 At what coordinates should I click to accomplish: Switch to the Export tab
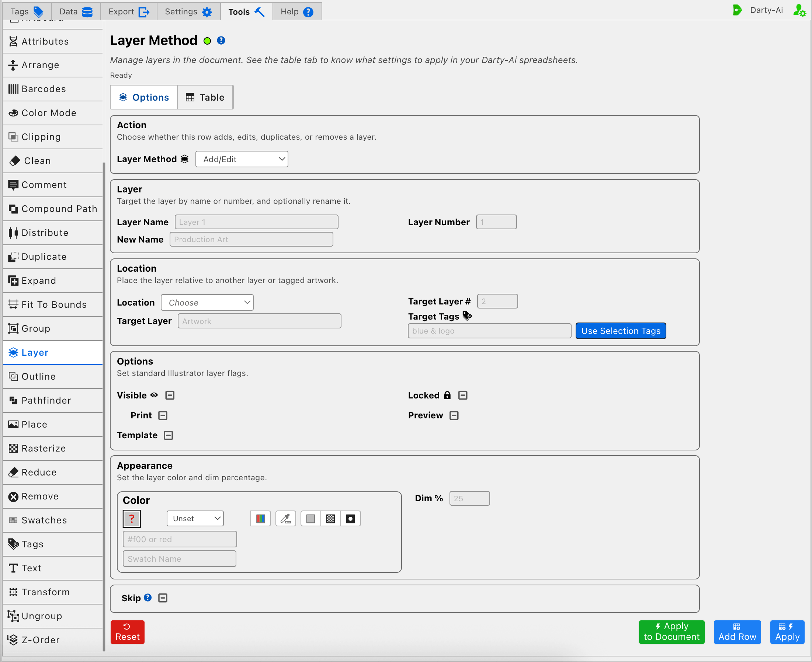click(129, 11)
